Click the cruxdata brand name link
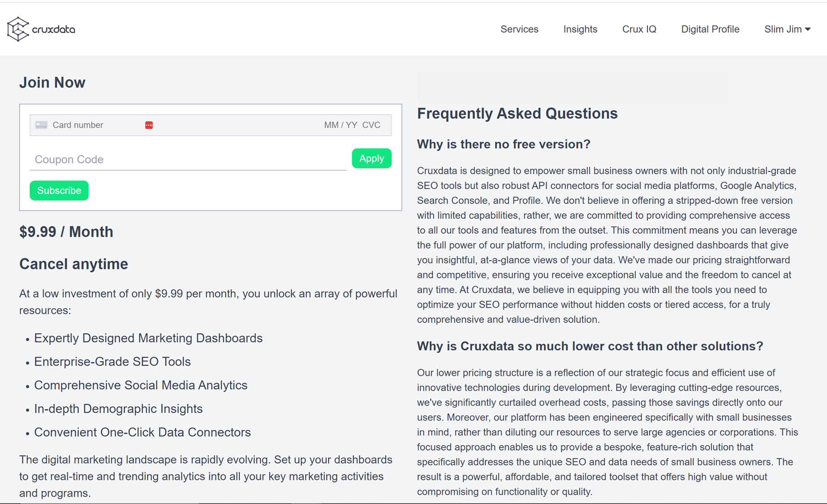 pyautogui.click(x=54, y=30)
